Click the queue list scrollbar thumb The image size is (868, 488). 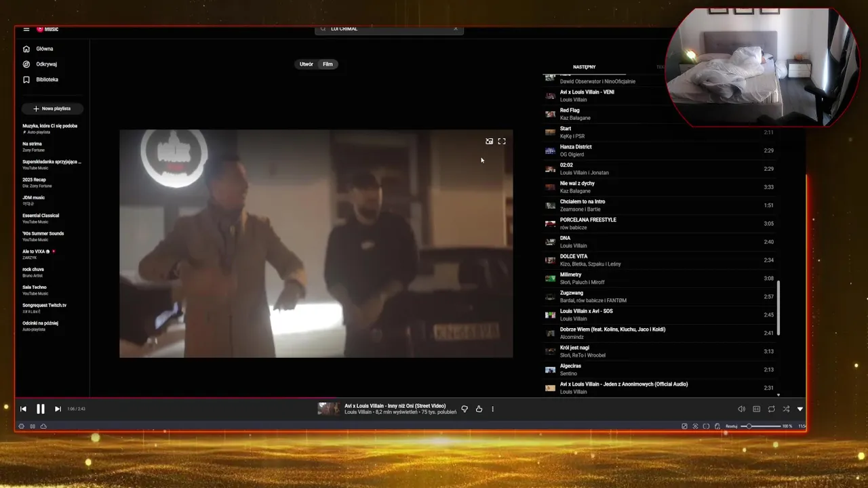(x=778, y=308)
